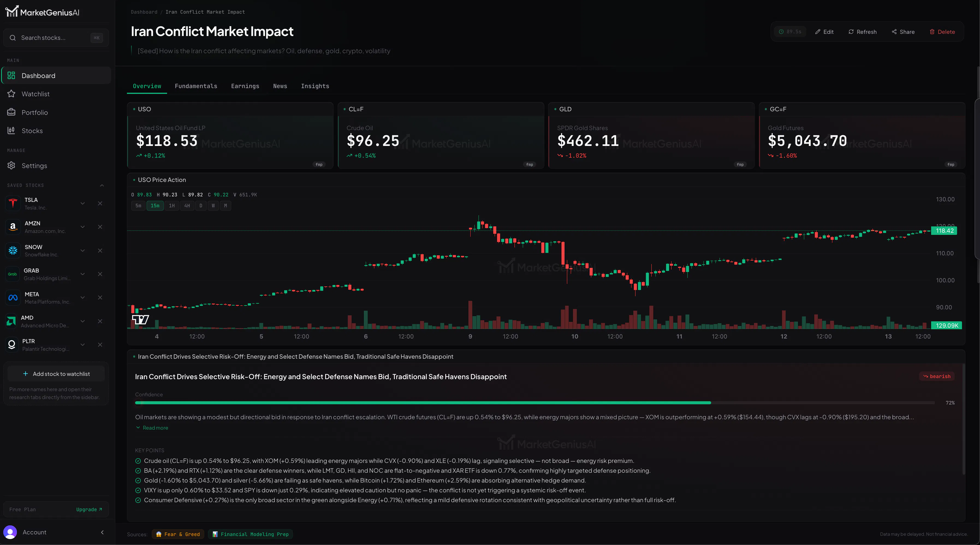The image size is (980, 545).
Task: Expand the AMD row chevron
Action: 82,321
